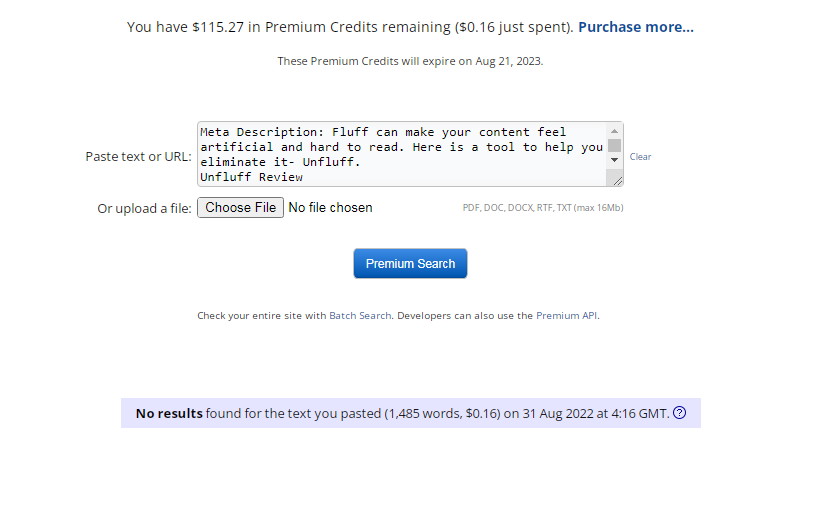
Task: Click the 'Paste text or URL' label
Action: (138, 157)
